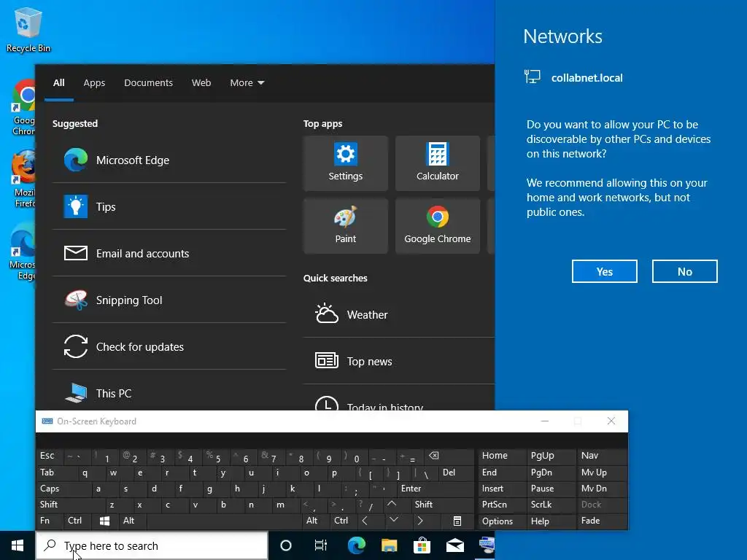This screenshot has width=747, height=560.
Task: Click the Options key on keyboard
Action: click(502, 521)
